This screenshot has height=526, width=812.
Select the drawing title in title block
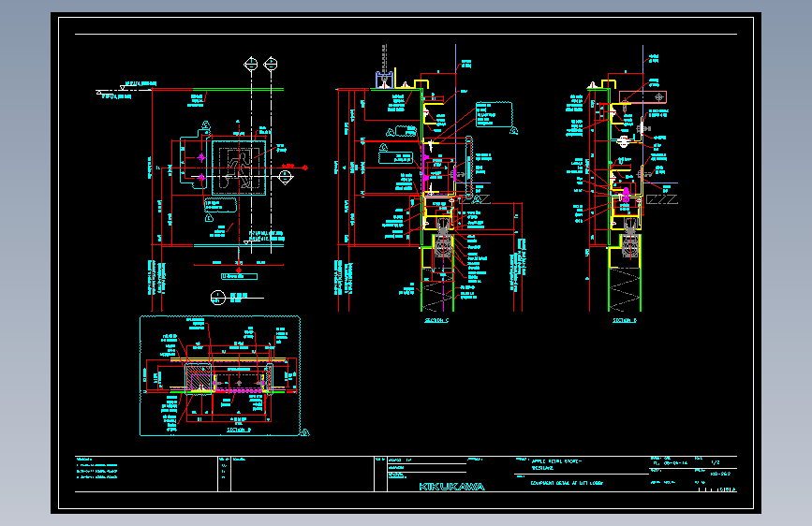click(567, 483)
